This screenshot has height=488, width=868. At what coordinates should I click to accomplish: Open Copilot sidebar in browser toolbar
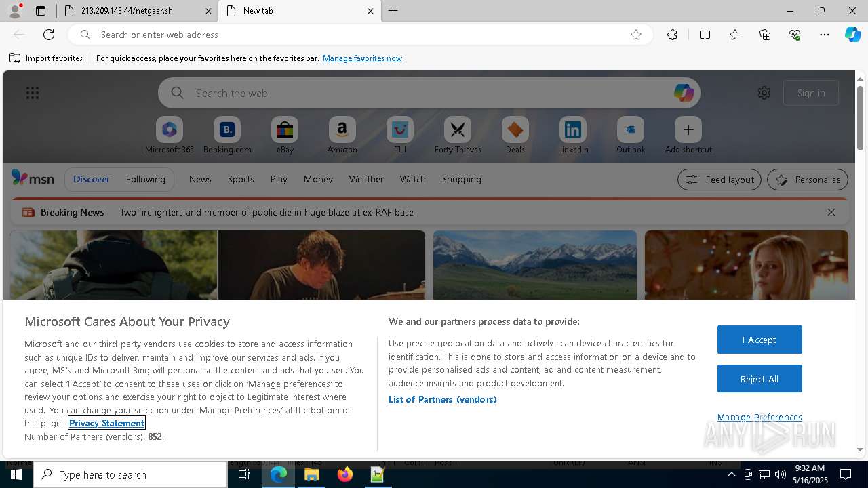coord(852,35)
